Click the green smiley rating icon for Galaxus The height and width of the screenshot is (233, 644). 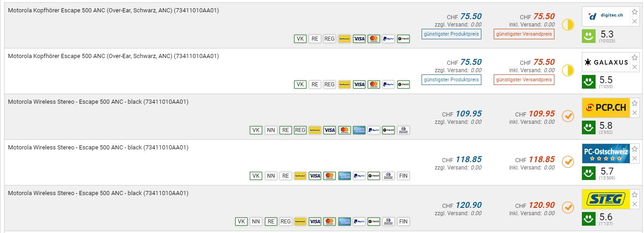point(588,82)
